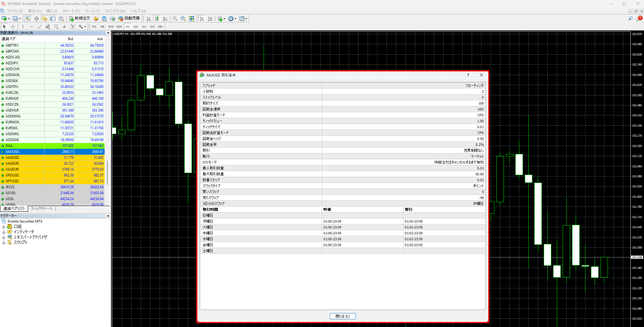Click the signals icon left of 自動売買

click(113, 19)
